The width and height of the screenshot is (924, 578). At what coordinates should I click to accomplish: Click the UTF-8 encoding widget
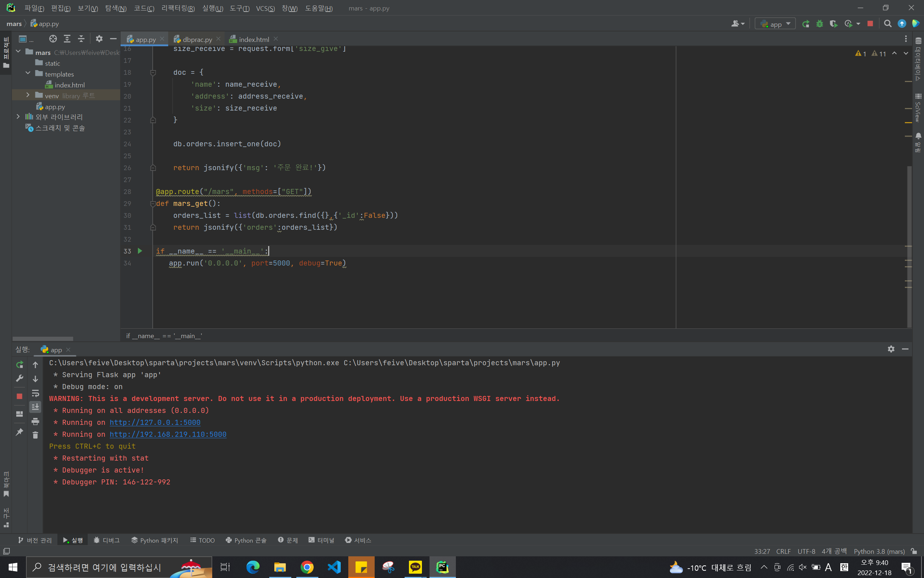(806, 551)
